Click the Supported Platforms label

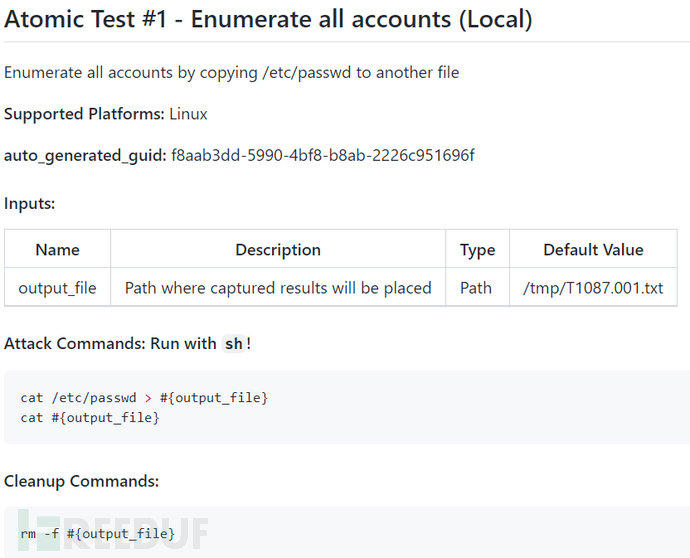pyautogui.click(x=84, y=114)
